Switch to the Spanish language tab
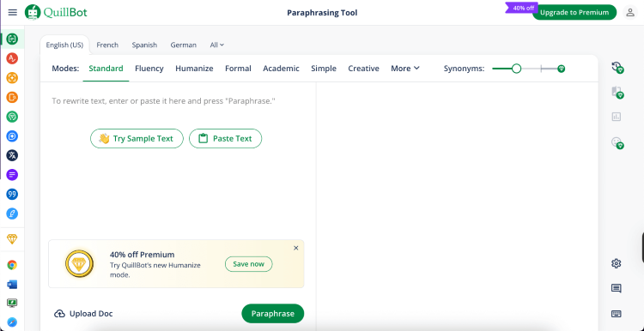This screenshot has width=644, height=331. coord(144,45)
